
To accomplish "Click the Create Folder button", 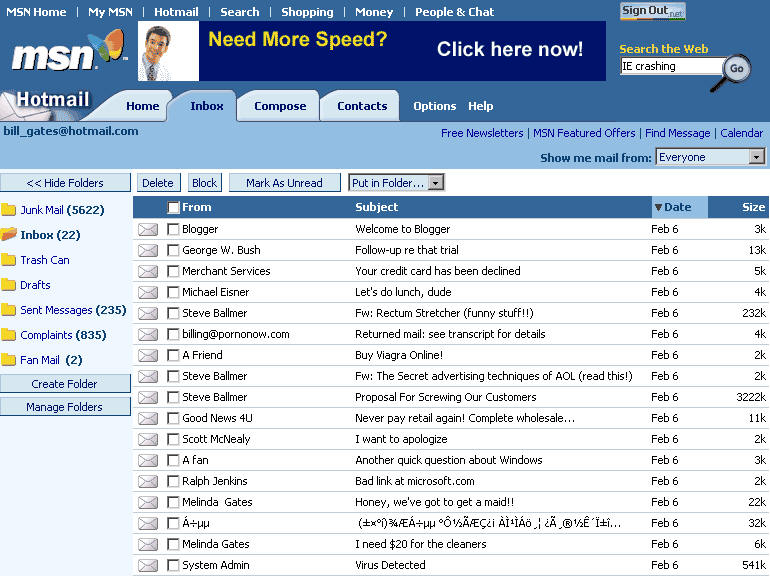I will point(65,384).
